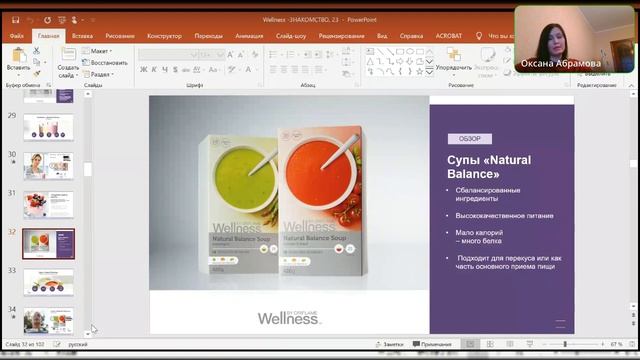Switch to Reading view icon in status bar
Viewport: 640px width, 360px height.
tap(510, 344)
